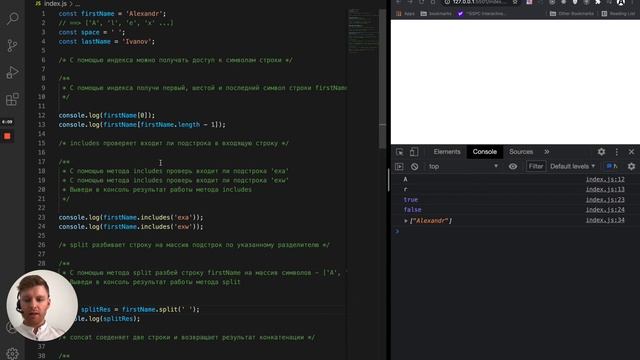Create a live expression with the eye icon
Image resolution: width=640 pixels, height=360 pixels.
tap(513, 167)
